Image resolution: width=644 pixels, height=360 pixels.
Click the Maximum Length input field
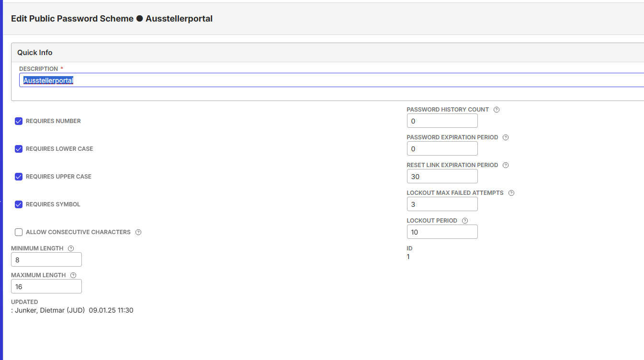(46, 286)
